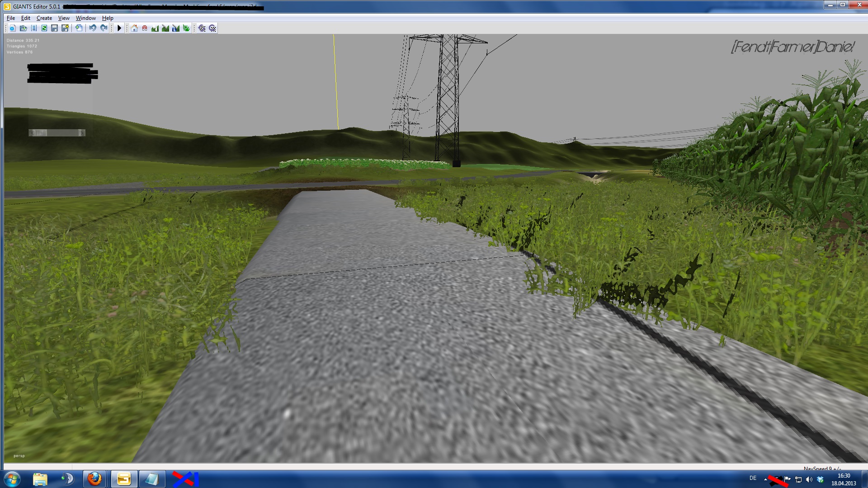Click the 'persp' camera label in viewport
The height and width of the screenshot is (488, 868).
(19, 456)
